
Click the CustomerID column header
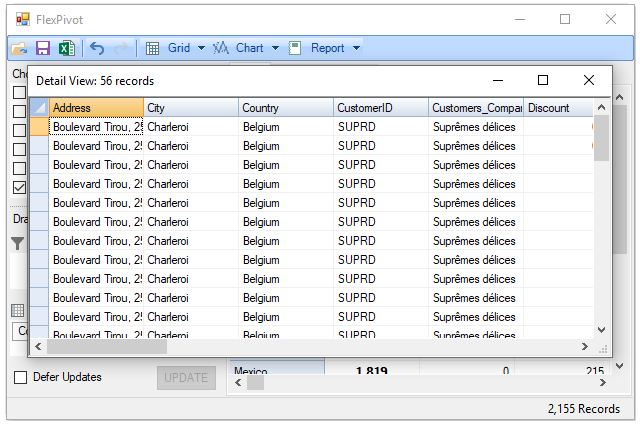[x=380, y=108]
